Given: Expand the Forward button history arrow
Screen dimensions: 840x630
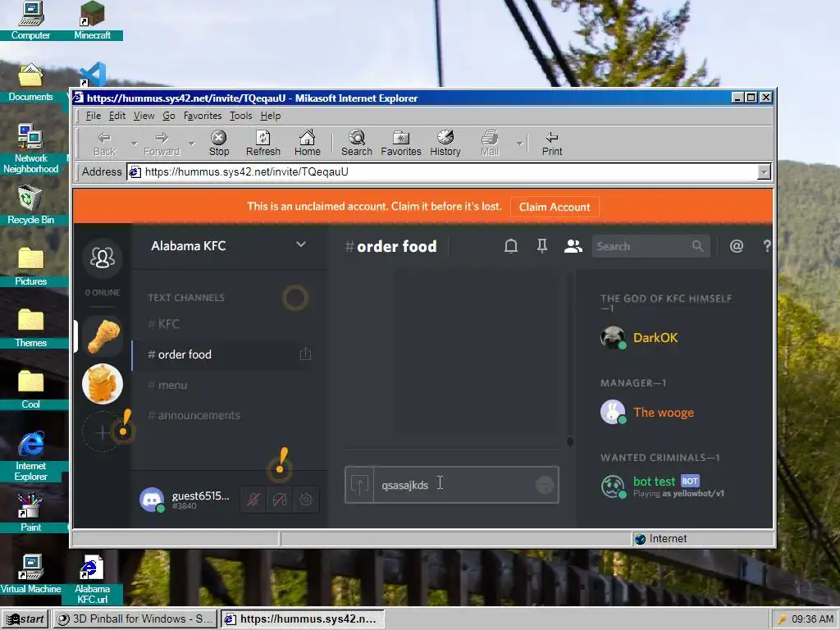Looking at the screenshot, I should [192, 144].
